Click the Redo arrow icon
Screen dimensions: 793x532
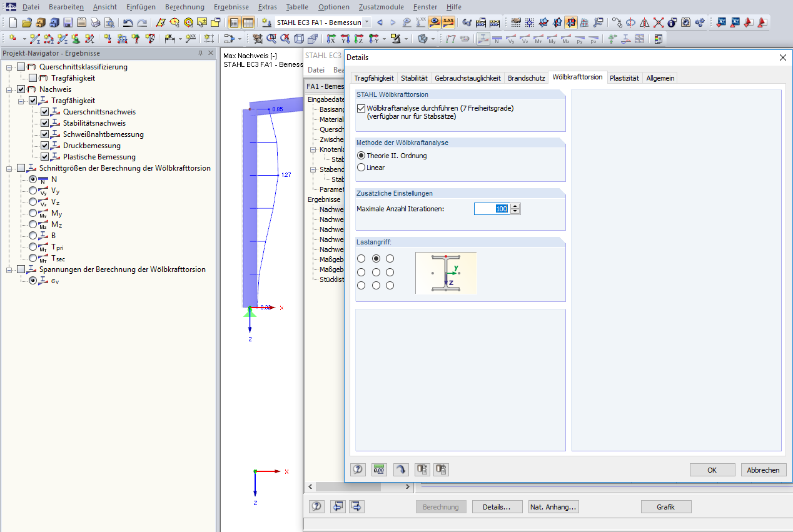point(142,23)
